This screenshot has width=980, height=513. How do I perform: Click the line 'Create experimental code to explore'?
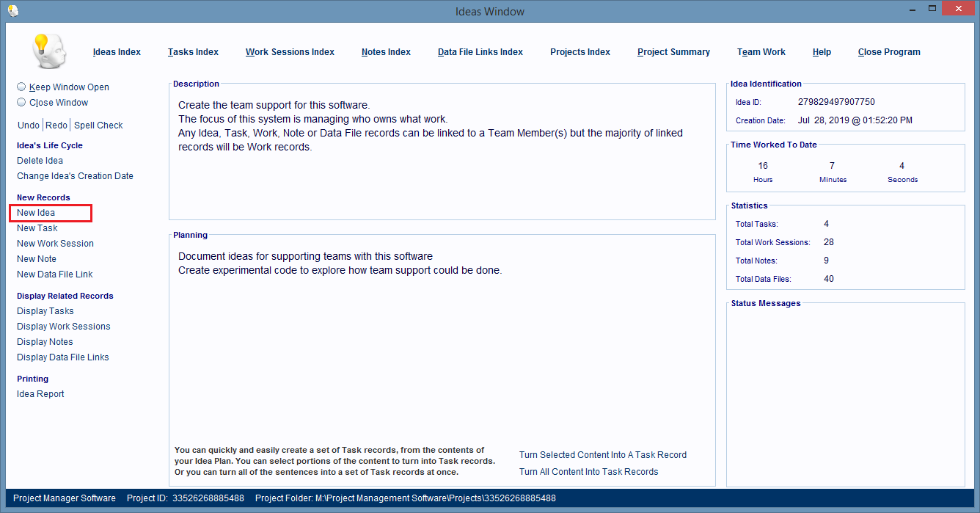click(x=340, y=270)
